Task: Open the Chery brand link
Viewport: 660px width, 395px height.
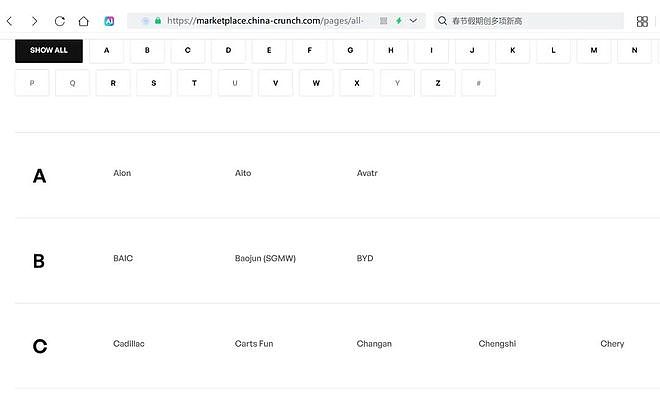Action: click(612, 344)
